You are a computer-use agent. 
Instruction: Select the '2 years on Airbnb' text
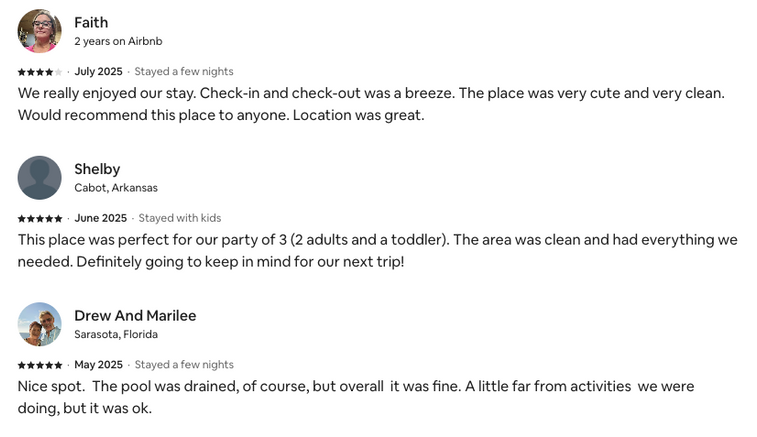[118, 42]
